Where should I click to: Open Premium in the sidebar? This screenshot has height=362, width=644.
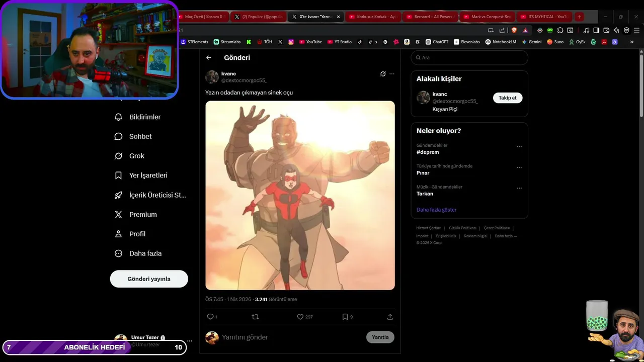136,215
